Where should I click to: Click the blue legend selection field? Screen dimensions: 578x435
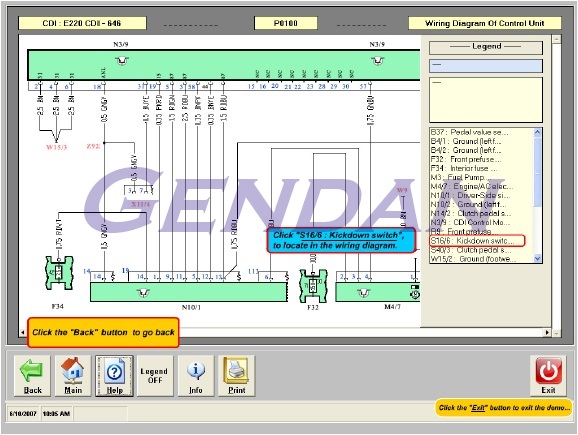[486, 66]
